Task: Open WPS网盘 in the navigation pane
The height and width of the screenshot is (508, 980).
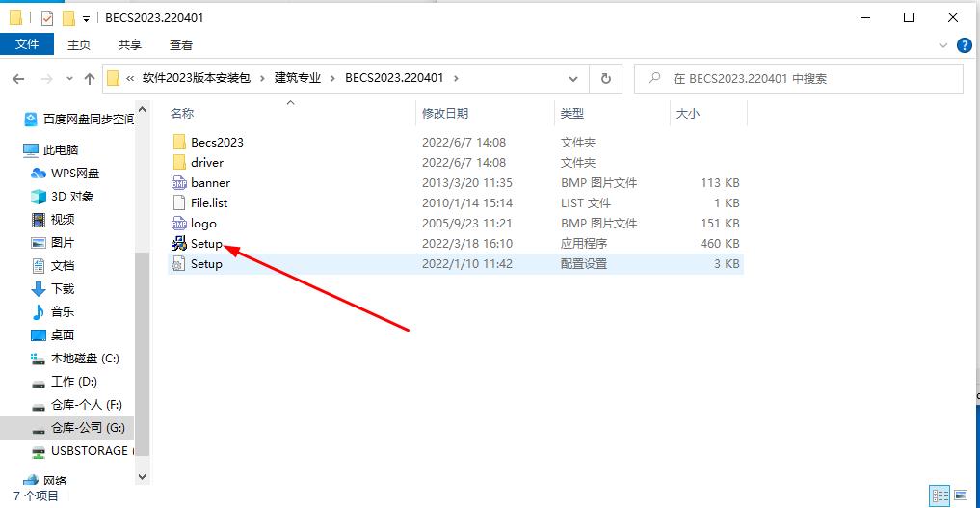Action: [x=75, y=174]
